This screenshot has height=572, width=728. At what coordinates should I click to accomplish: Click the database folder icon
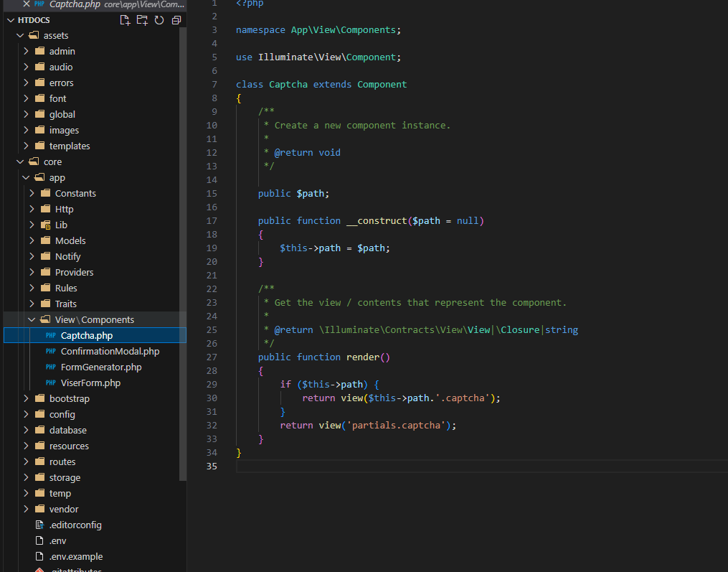pos(40,430)
